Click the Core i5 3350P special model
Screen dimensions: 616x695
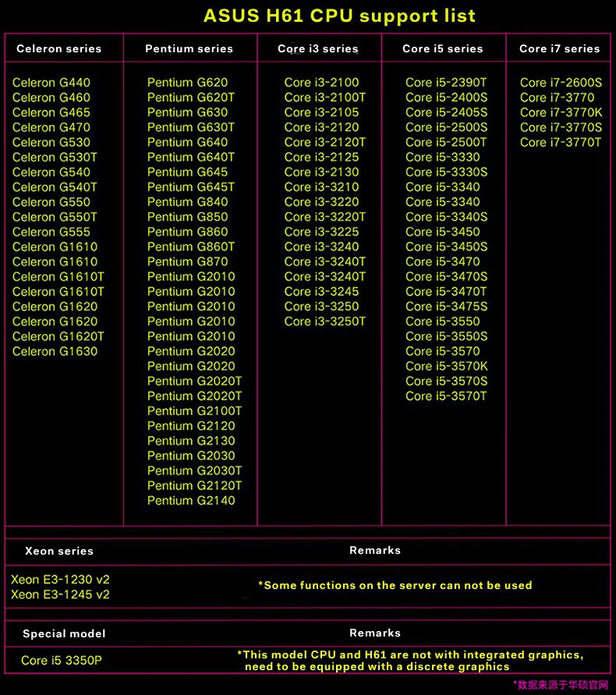62,661
